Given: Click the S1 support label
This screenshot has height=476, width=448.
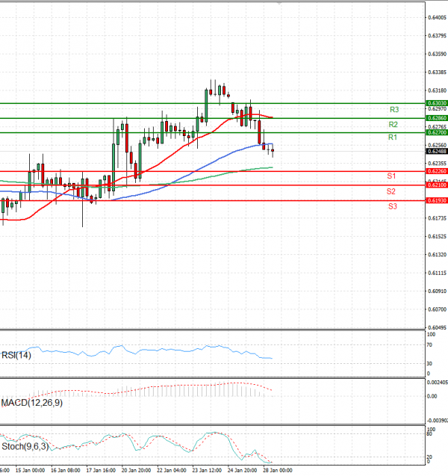Looking at the screenshot, I should point(391,176).
